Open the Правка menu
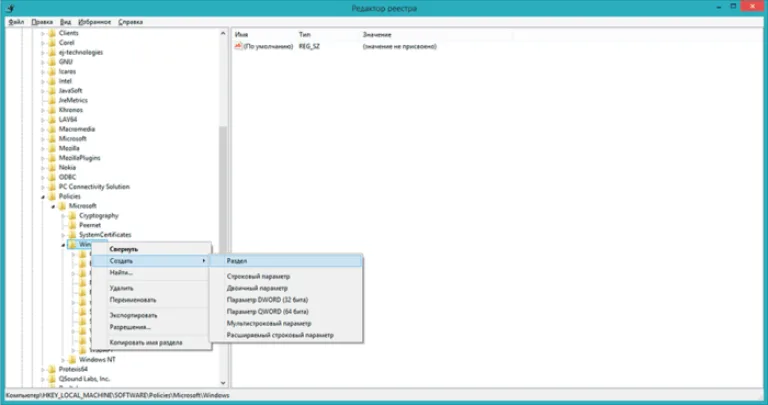 click(42, 22)
